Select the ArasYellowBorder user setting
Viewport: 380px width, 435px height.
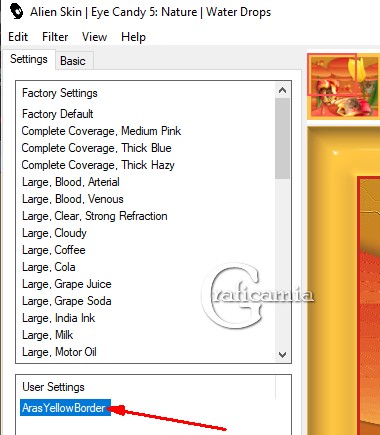tap(65, 408)
